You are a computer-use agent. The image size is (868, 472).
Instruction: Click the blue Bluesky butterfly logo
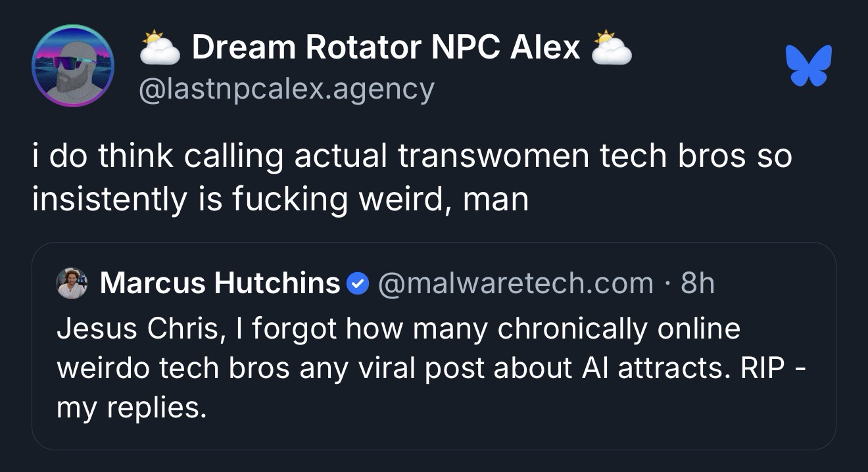pos(808,65)
